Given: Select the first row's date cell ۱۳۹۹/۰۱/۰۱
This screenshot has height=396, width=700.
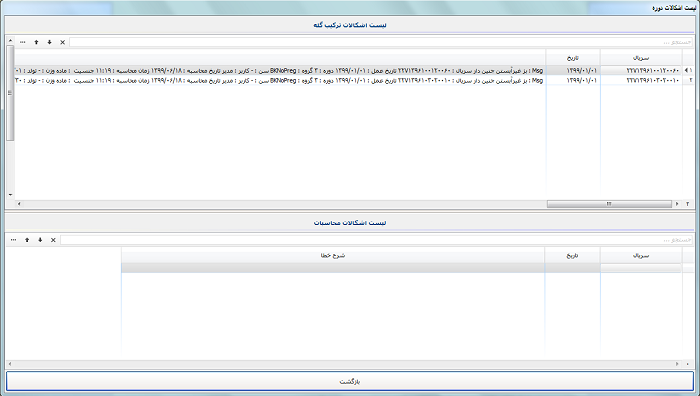Looking at the screenshot, I should [573, 71].
